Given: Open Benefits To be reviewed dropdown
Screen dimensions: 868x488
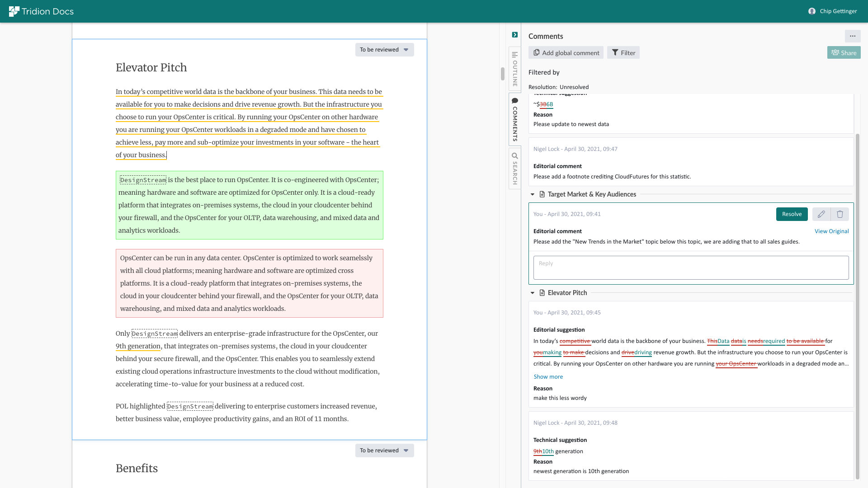Looking at the screenshot, I should click(x=384, y=450).
